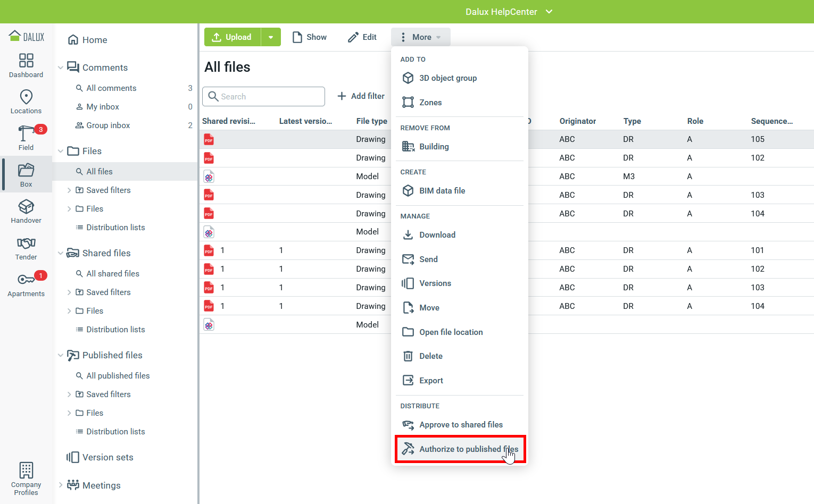Open the Handover module

26,211
